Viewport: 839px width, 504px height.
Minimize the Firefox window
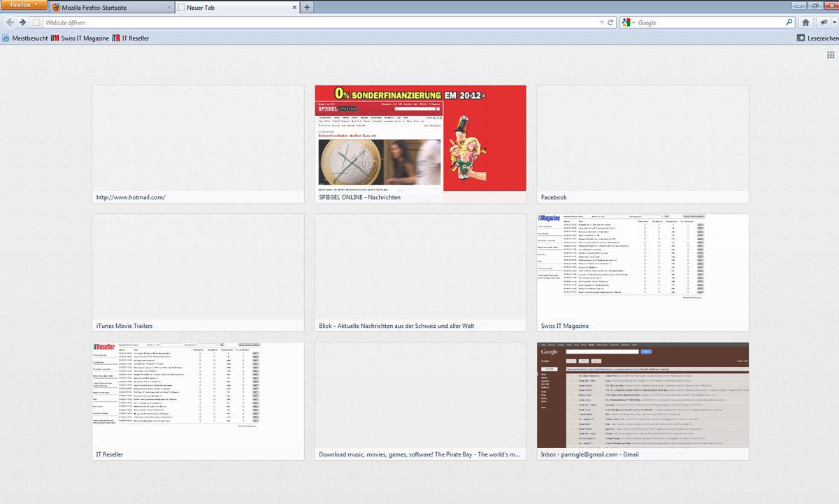798,4
